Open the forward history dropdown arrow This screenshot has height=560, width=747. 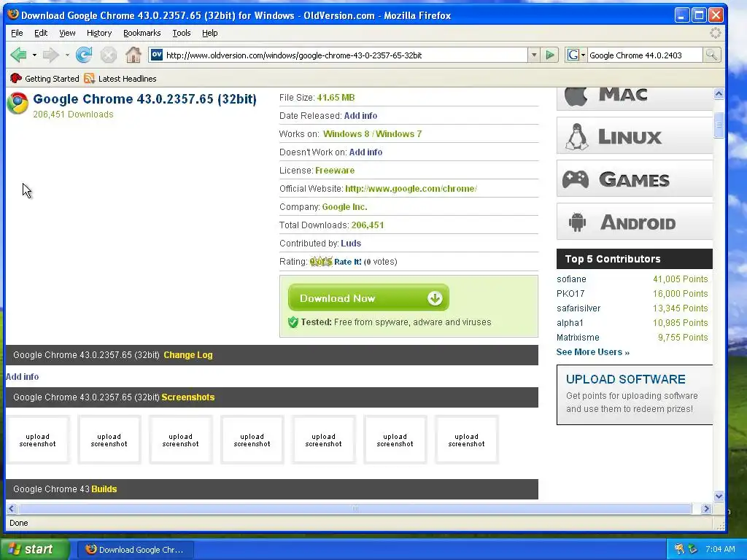67,55
